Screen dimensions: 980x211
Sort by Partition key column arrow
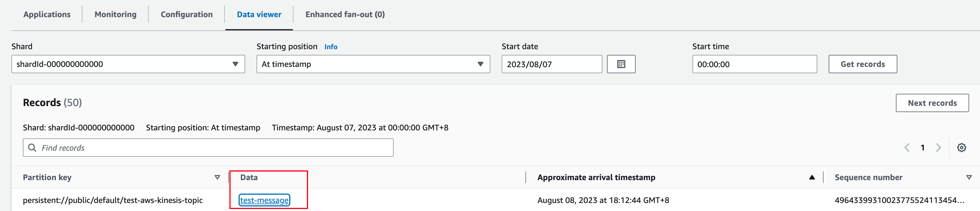(217, 177)
